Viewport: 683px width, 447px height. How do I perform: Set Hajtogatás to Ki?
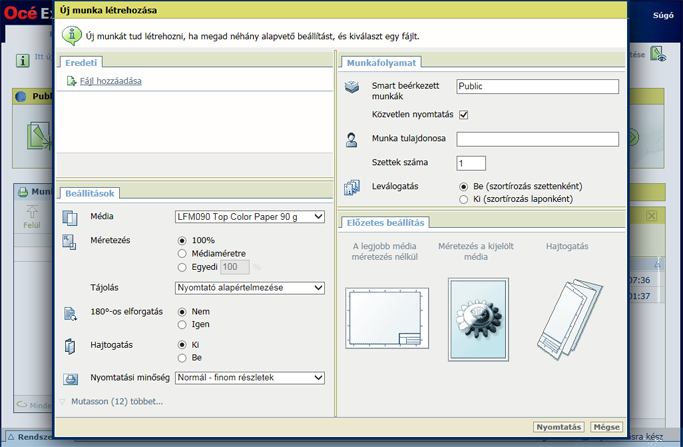[182, 345]
